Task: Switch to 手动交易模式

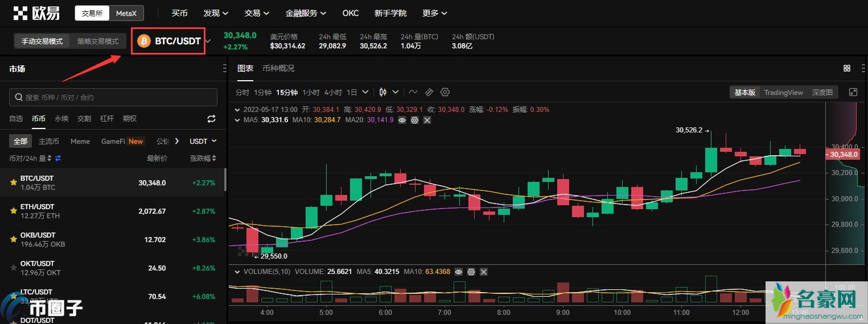Action: [x=42, y=41]
